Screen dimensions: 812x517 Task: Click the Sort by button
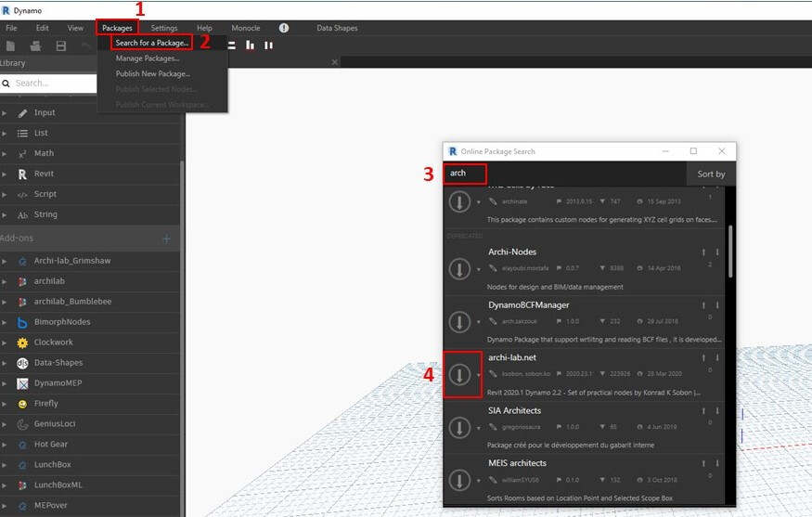711,174
